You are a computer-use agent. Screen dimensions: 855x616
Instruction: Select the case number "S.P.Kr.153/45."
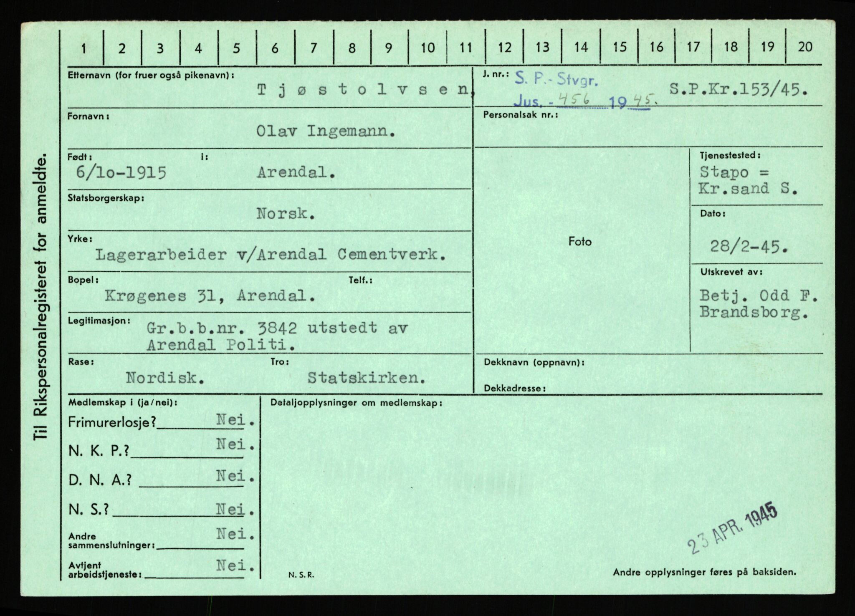(x=738, y=90)
